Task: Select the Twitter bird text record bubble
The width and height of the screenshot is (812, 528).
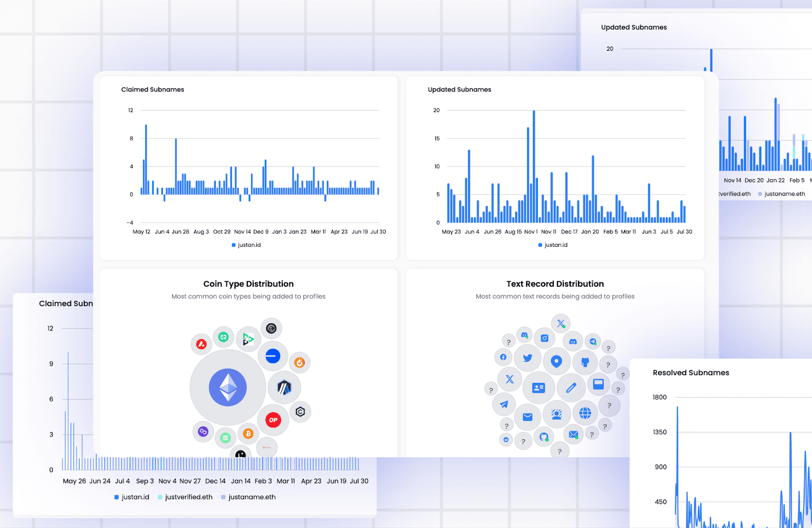Action: tap(528, 358)
